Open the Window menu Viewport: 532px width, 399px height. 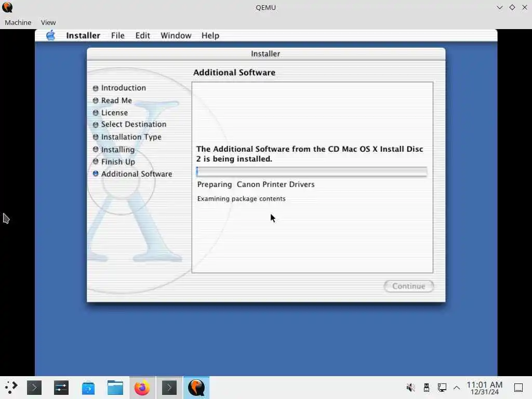click(x=176, y=36)
